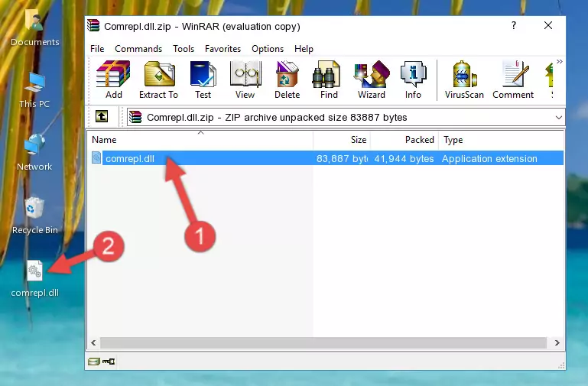Sort files by Packed column
The width and height of the screenshot is (588, 386).
tap(404, 140)
